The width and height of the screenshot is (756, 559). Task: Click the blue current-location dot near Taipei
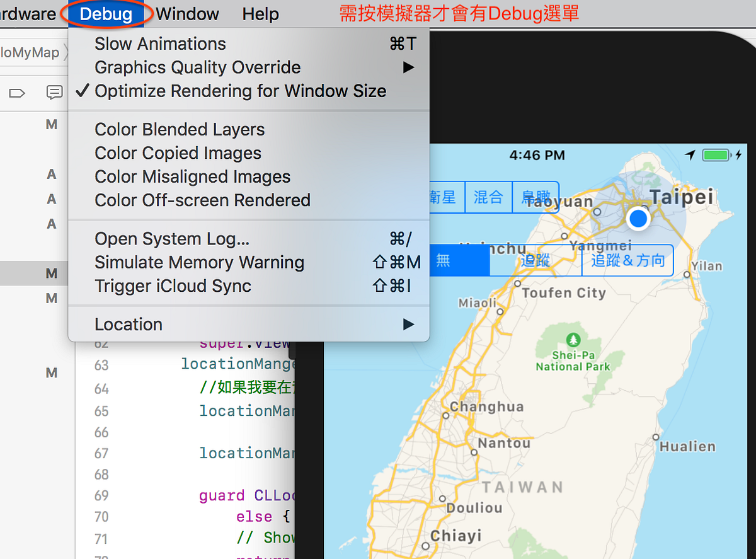click(x=638, y=219)
